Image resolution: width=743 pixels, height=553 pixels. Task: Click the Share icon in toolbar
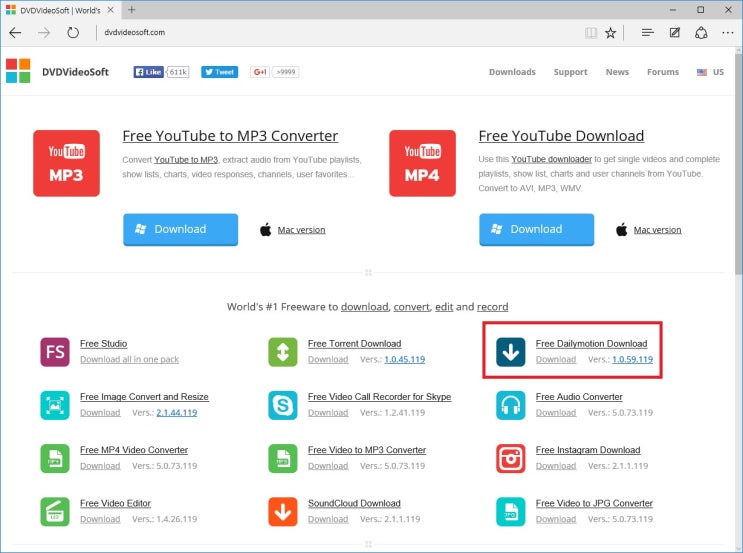tap(701, 33)
